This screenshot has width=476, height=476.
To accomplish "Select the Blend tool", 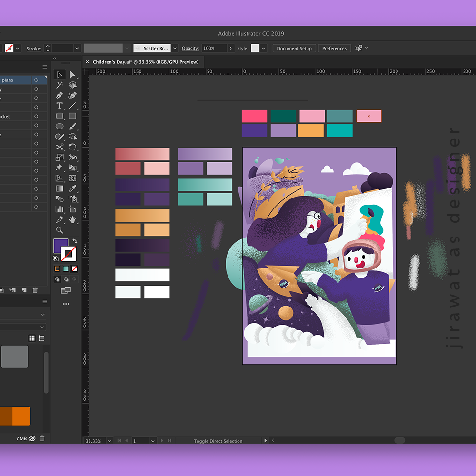I will tap(59, 199).
